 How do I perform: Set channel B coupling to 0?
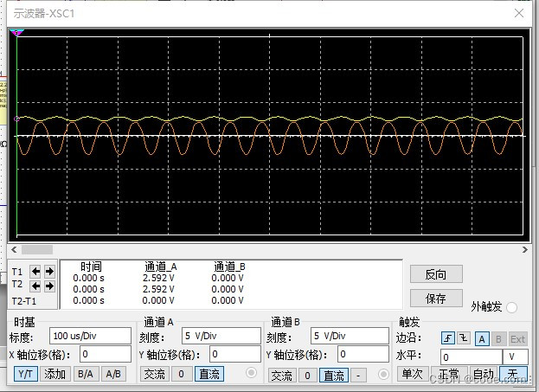[308, 376]
